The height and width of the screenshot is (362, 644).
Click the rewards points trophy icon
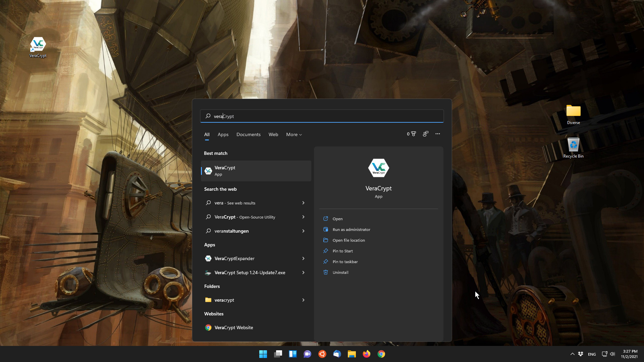pos(414,134)
